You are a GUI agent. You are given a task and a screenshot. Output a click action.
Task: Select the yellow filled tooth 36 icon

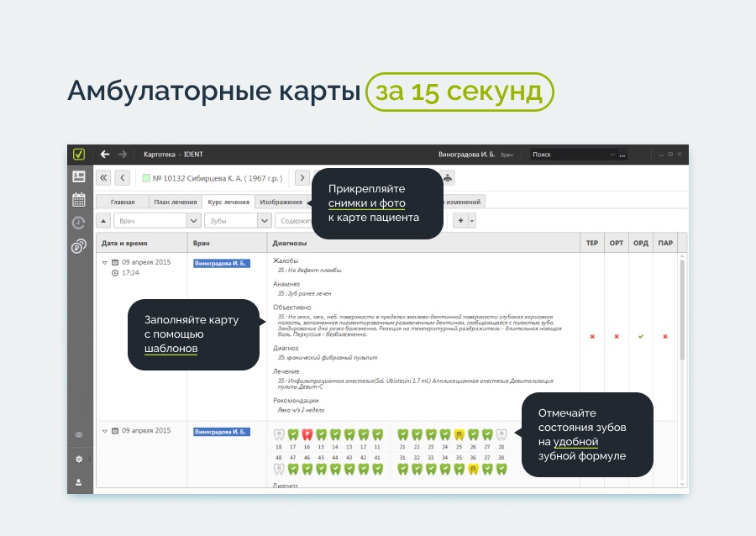[474, 469]
